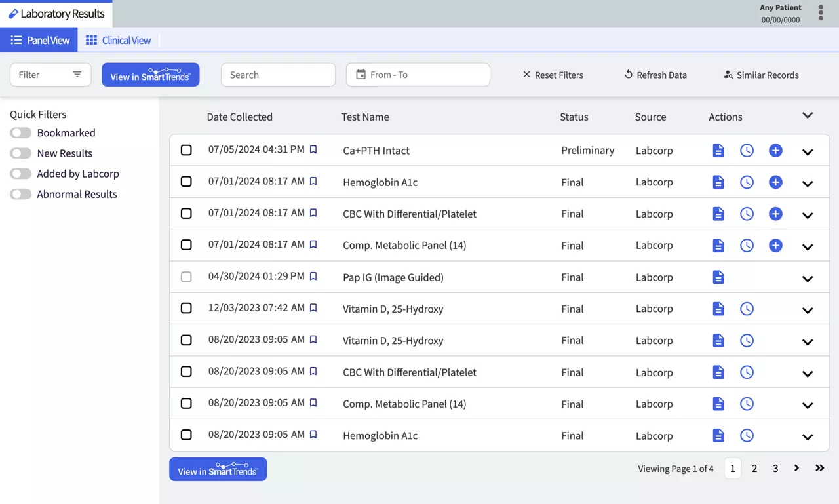This screenshot has width=839, height=504.
Task: Toggle the Bookmarked filter on
Action: point(20,132)
